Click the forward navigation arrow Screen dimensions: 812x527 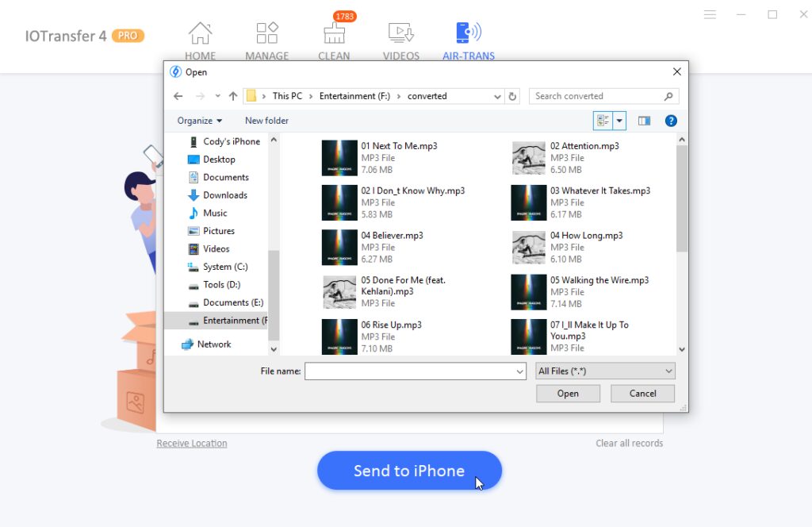pyautogui.click(x=200, y=96)
